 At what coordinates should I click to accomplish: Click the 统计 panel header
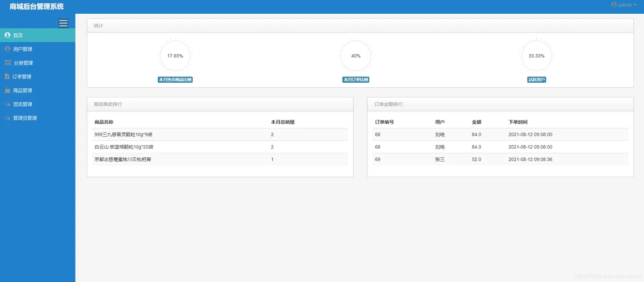[360, 26]
